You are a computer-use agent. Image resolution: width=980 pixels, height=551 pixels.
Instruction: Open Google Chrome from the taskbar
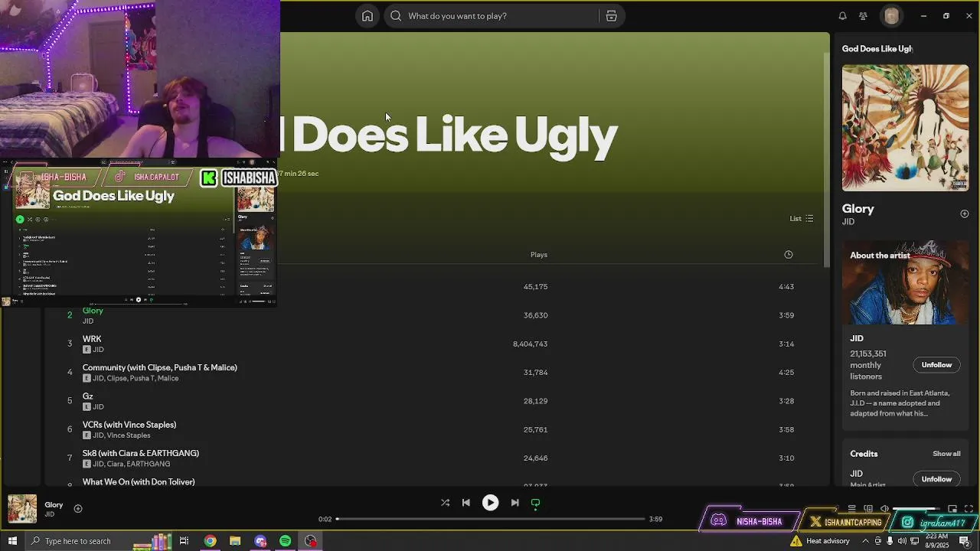[210, 541]
